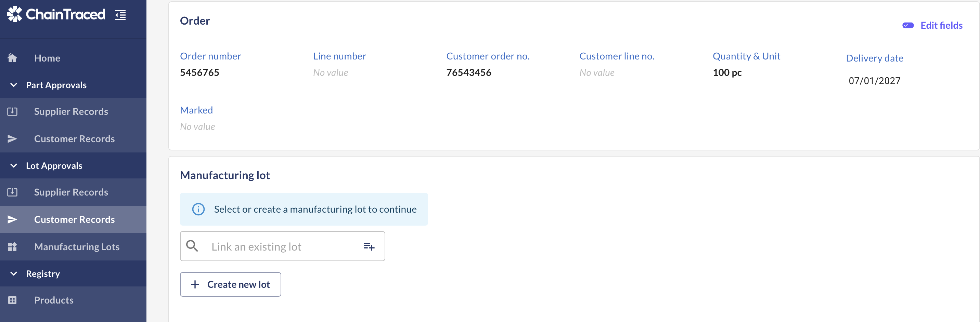Collapse the Registry section chevron
Image resolution: width=980 pixels, height=322 pixels.
tap(14, 273)
